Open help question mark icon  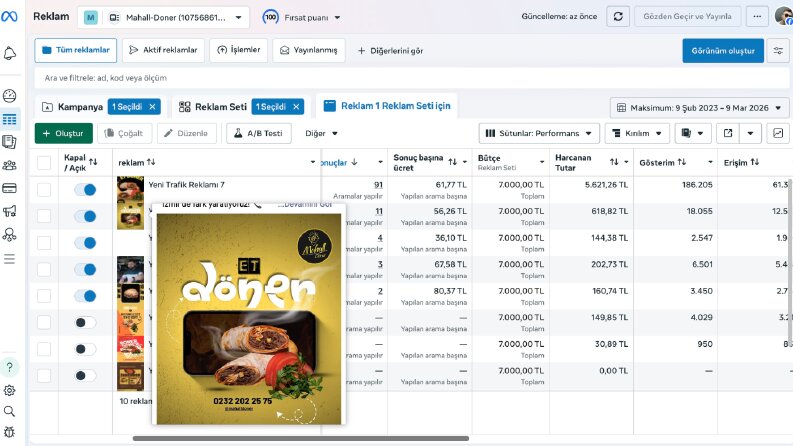pos(10,367)
